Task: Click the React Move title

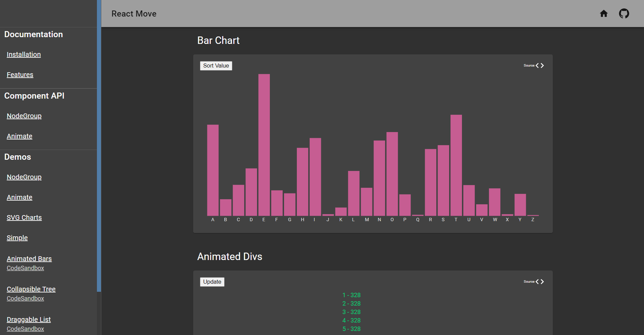Action: pos(134,14)
